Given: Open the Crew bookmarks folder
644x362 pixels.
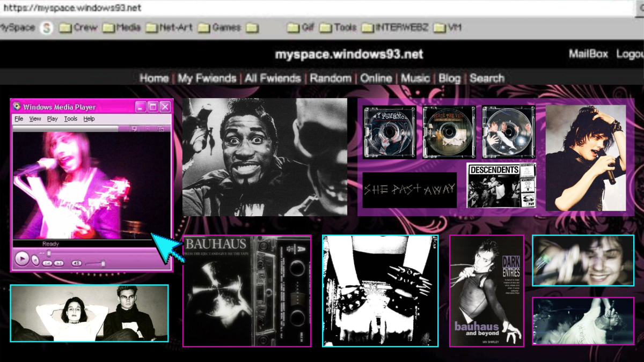Looking at the screenshot, I should click(x=78, y=27).
